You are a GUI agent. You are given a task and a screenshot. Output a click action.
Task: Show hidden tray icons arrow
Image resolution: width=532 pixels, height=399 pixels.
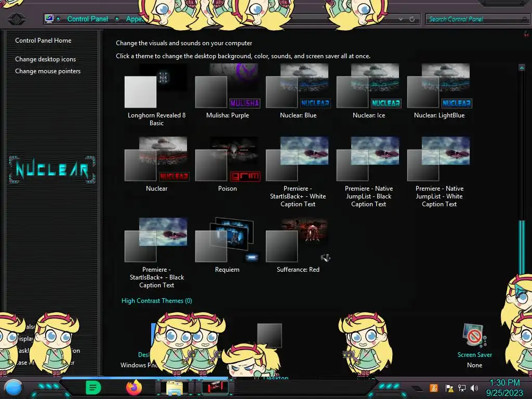tap(418, 389)
